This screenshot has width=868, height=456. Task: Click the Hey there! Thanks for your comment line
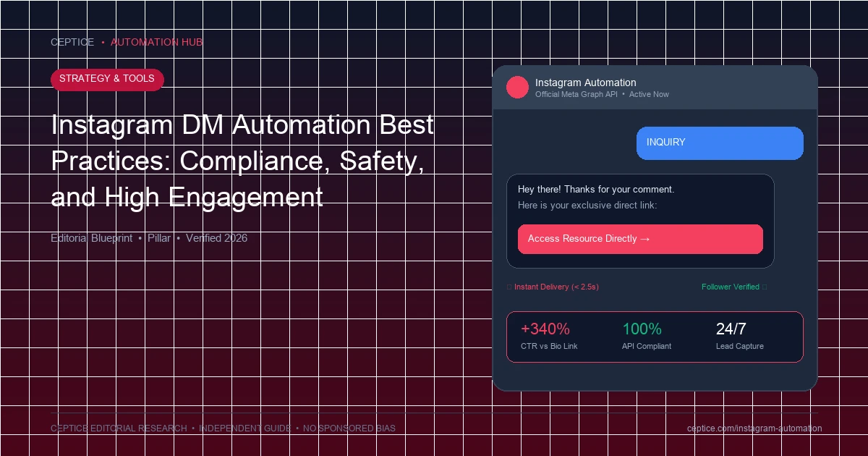596,190
